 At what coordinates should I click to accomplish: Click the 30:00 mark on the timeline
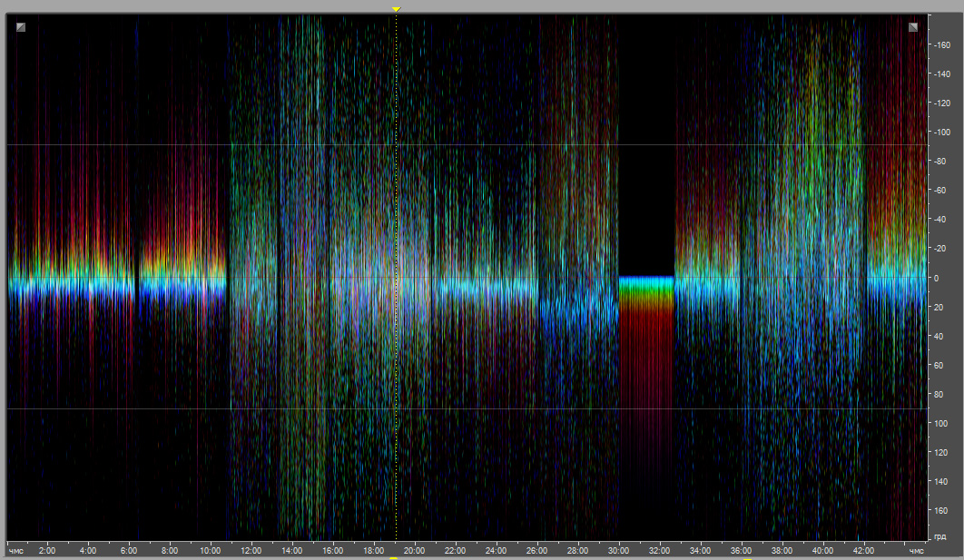(x=618, y=550)
